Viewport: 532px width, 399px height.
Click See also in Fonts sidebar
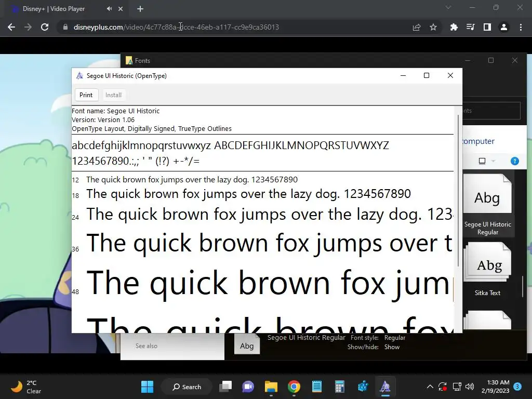click(x=146, y=345)
